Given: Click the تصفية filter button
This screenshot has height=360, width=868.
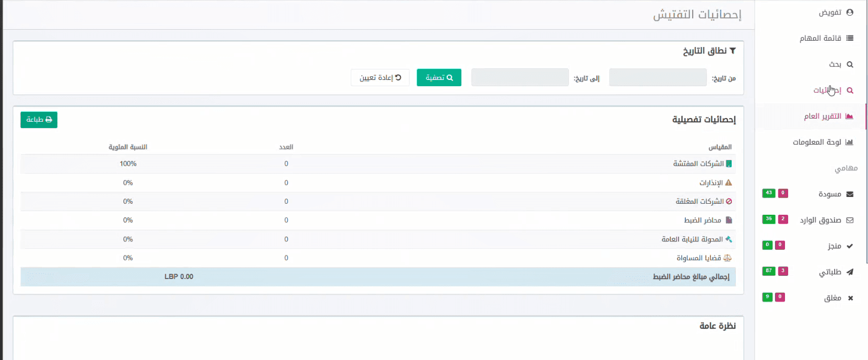Looking at the screenshot, I should 439,77.
